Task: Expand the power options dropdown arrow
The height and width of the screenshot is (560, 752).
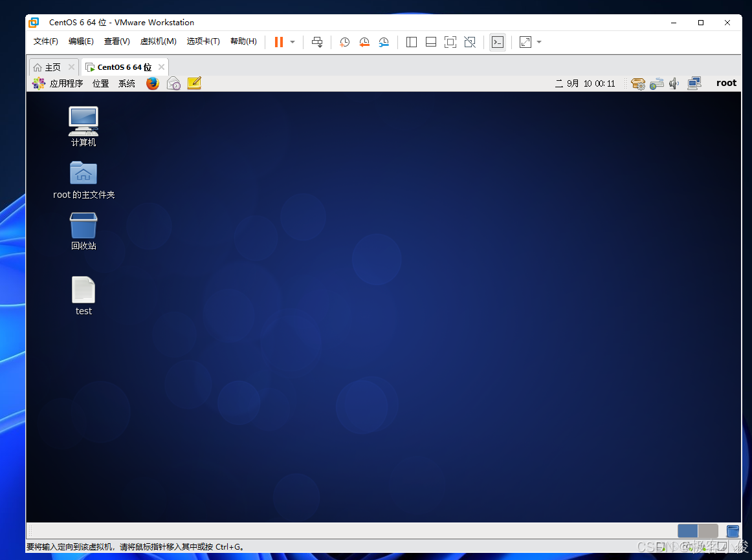Action: tap(293, 42)
